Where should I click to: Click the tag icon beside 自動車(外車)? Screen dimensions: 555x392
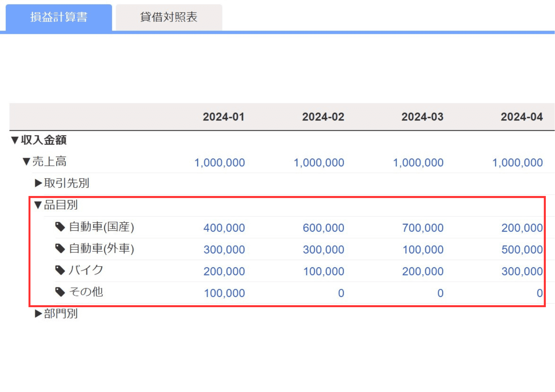[x=60, y=248]
